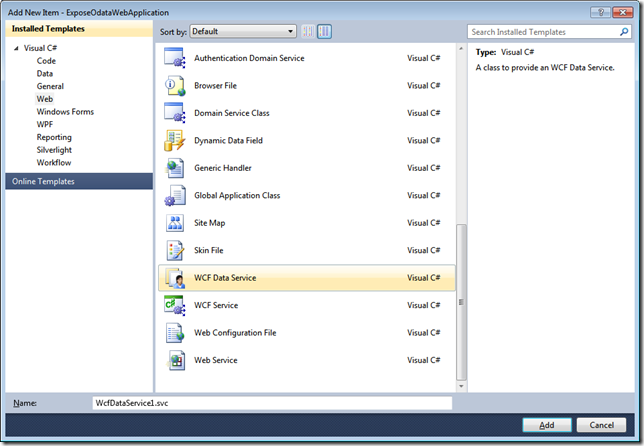Open the Reporting category
The image size is (644, 446).
pyautogui.click(x=54, y=137)
